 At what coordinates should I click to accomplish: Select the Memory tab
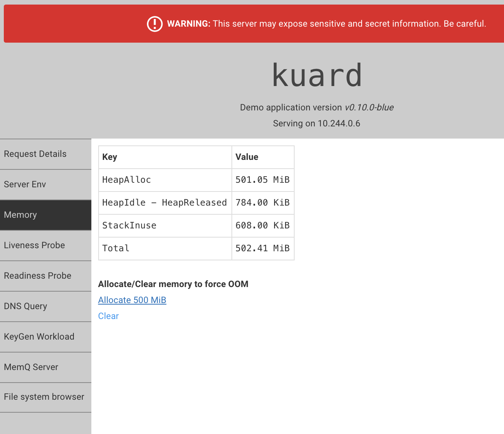[x=46, y=215]
